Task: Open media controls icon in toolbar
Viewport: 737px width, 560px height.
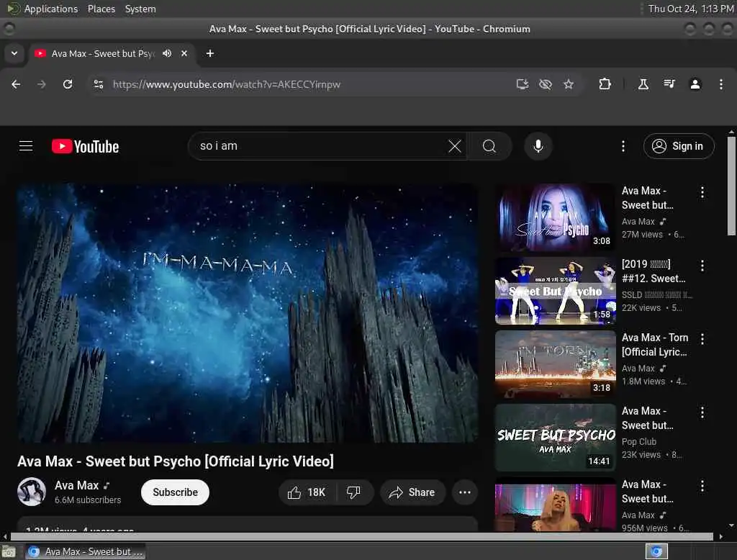Action: (669, 84)
